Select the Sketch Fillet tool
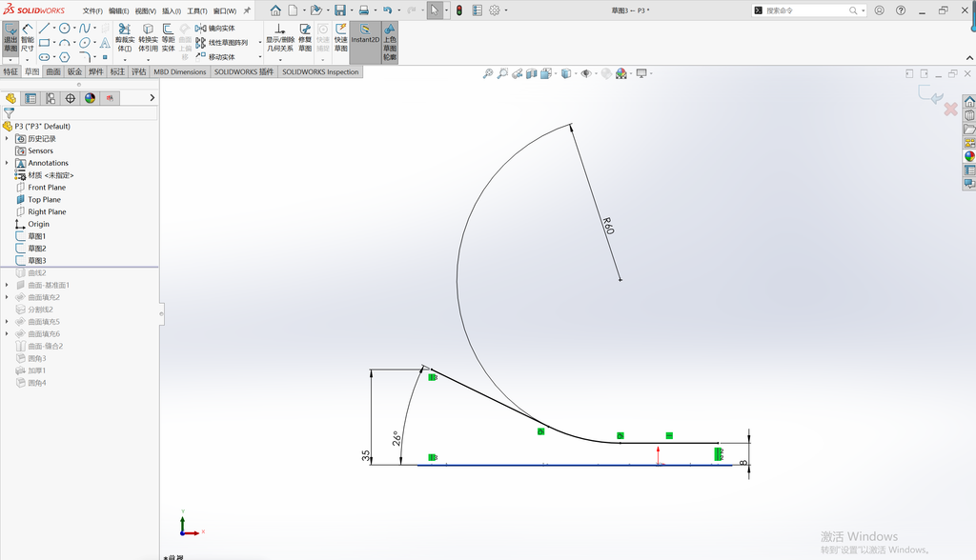 [x=85, y=57]
